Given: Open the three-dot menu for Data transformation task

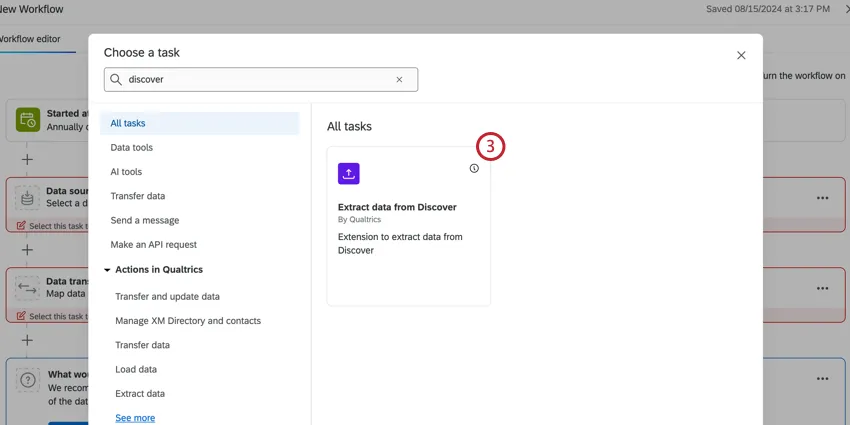Looking at the screenshot, I should tap(822, 288).
